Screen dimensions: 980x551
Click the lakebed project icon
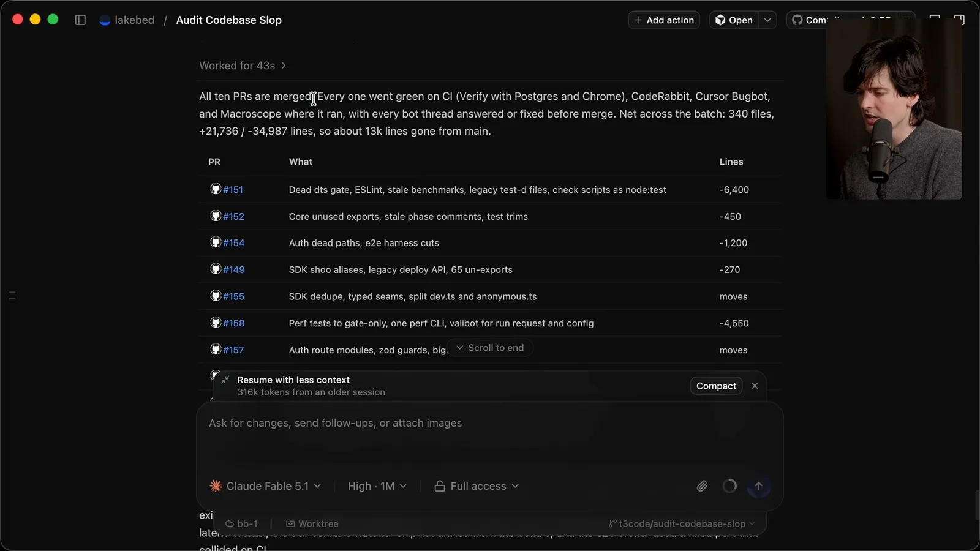point(105,20)
